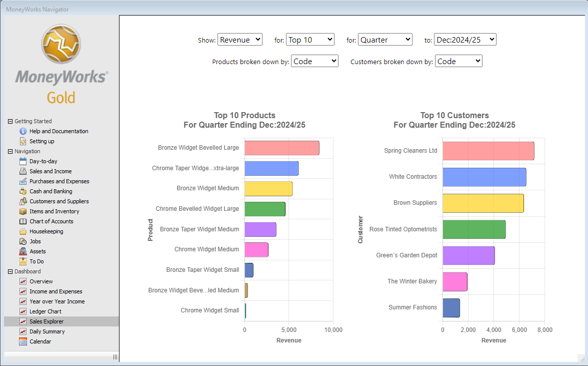The width and height of the screenshot is (588, 366).
Task: Click the Day-to-day calendar icon
Action: [x=23, y=161]
